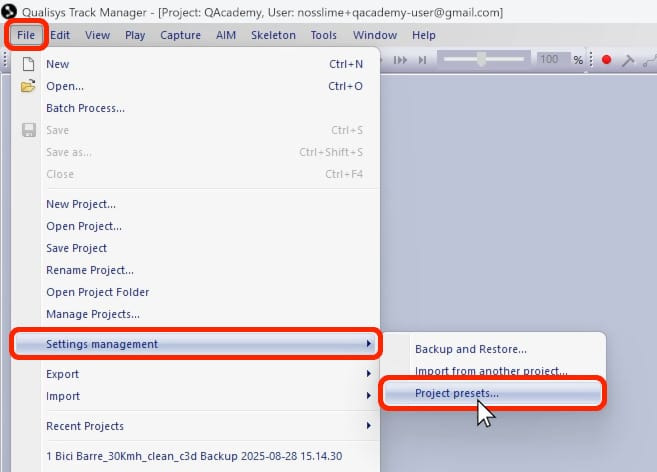Viewport: 657px width, 472px height.
Task: Click the red record capture icon
Action: (x=606, y=60)
